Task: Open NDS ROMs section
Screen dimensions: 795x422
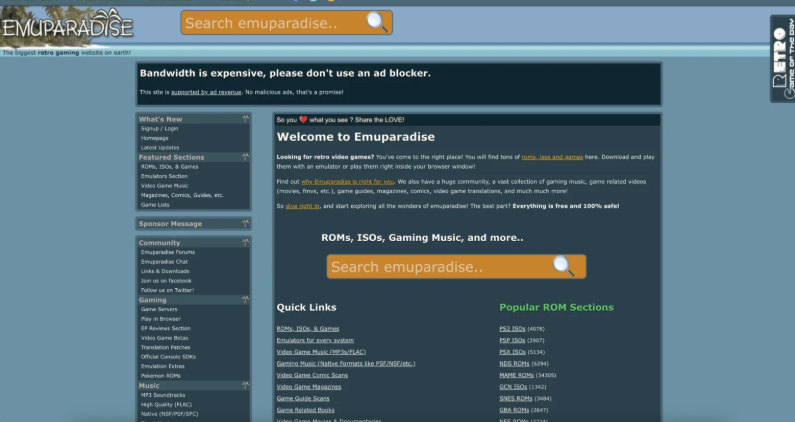Action: pyautogui.click(x=514, y=364)
